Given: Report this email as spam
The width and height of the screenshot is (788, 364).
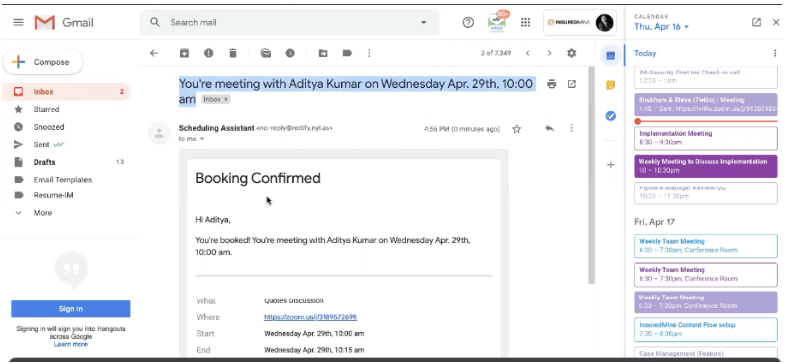Looking at the screenshot, I should (209, 53).
